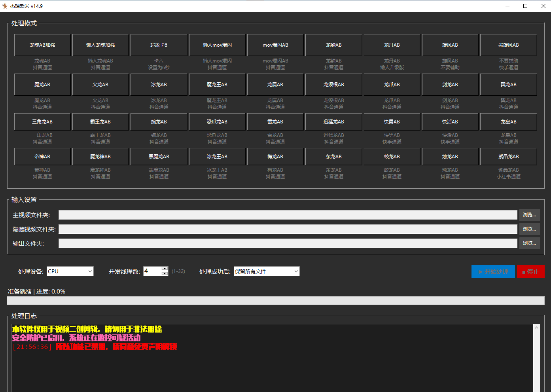Image resolution: width=551 pixels, height=392 pixels.
Task: Browse for the hidden video folder
Action: click(529, 229)
